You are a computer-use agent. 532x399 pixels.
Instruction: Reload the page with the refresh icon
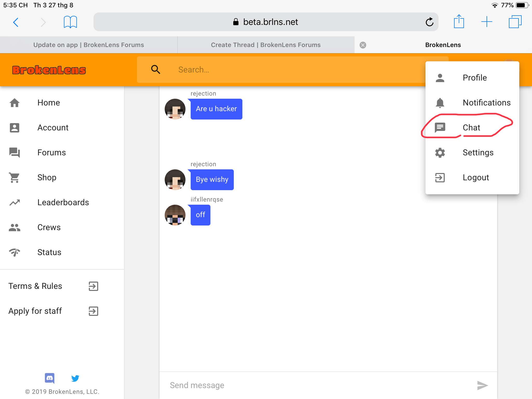point(429,22)
